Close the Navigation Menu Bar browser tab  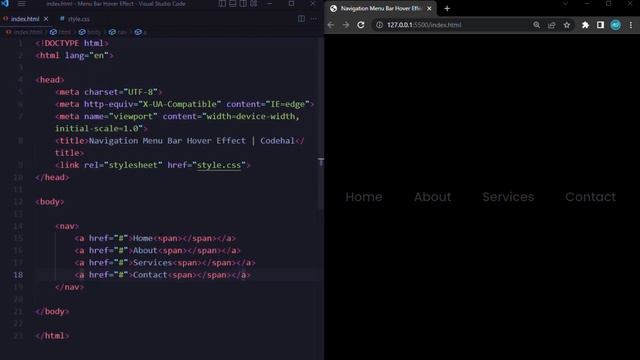pyautogui.click(x=429, y=8)
